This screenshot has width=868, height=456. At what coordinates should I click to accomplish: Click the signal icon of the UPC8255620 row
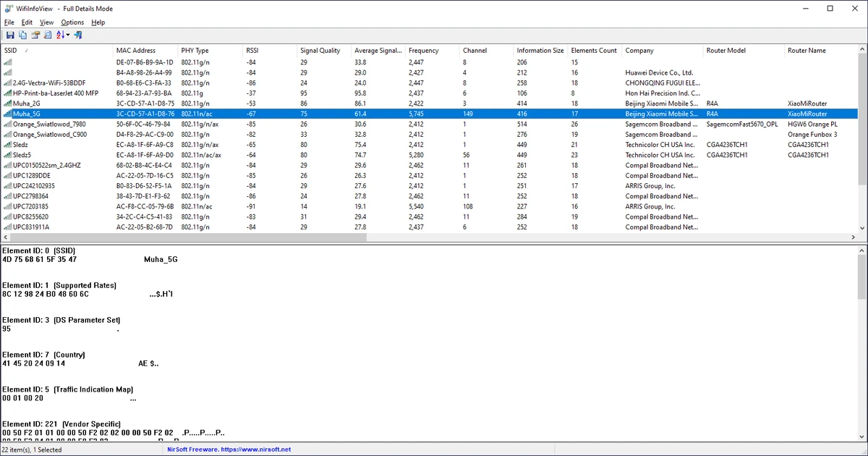click(x=7, y=216)
